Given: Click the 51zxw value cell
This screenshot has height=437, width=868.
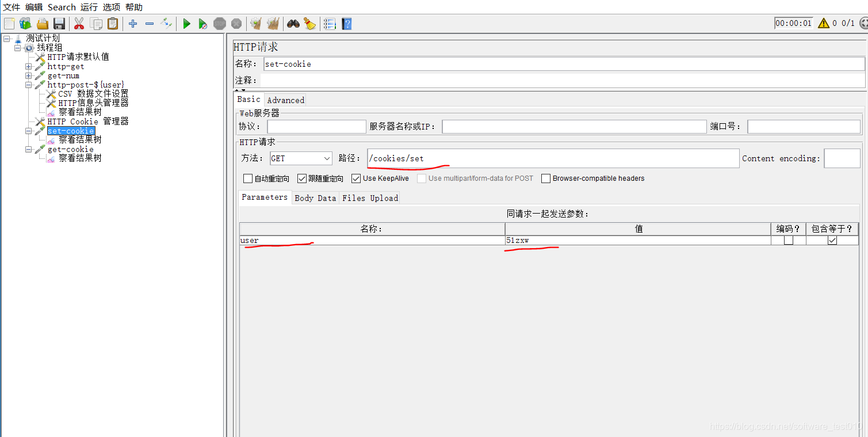Looking at the screenshot, I should (638, 241).
